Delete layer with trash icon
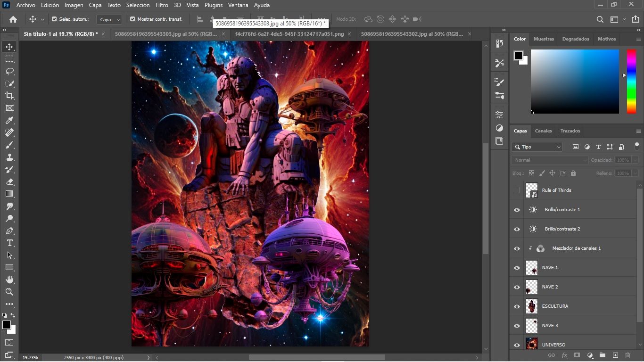The image size is (644, 362). coord(627,355)
